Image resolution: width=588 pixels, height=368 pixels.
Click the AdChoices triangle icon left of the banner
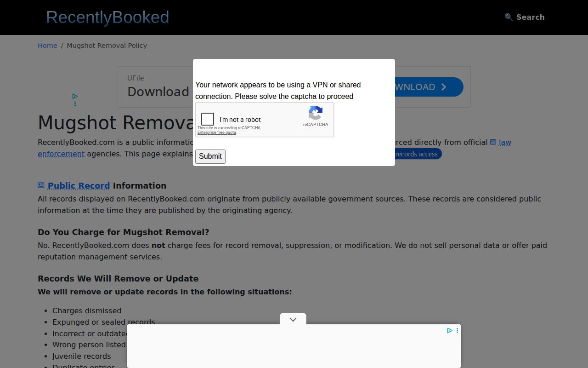click(75, 96)
